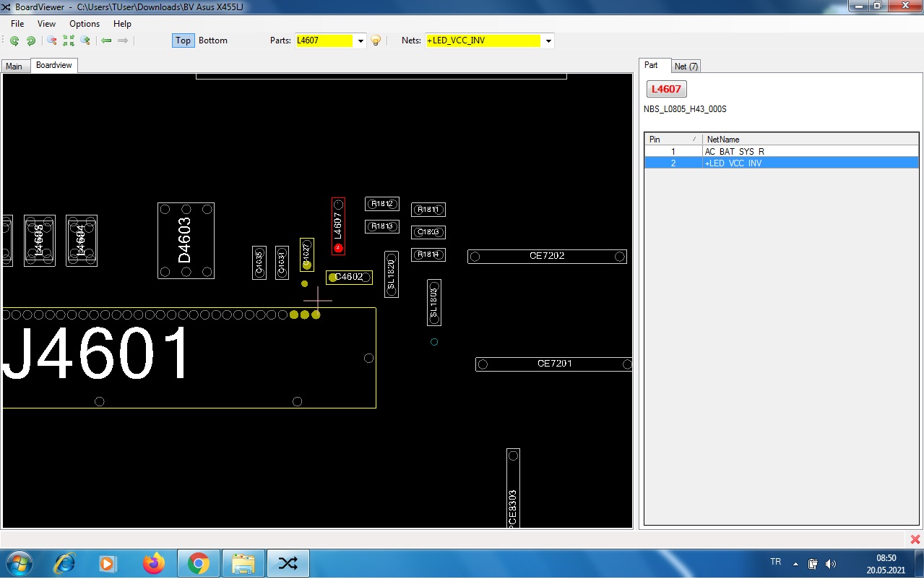Image resolution: width=924 pixels, height=582 pixels.
Task: Switch to the Net (7) tab
Action: [x=686, y=67]
